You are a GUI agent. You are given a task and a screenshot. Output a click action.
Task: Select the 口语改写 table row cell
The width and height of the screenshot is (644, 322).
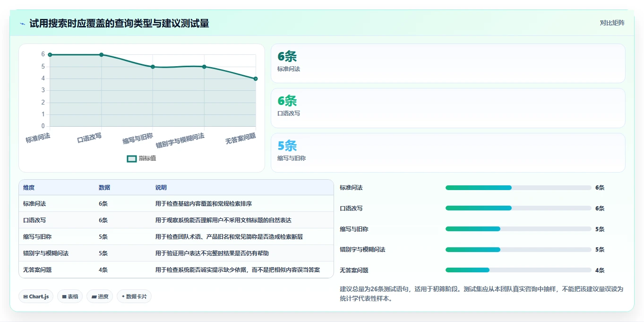coord(34,220)
